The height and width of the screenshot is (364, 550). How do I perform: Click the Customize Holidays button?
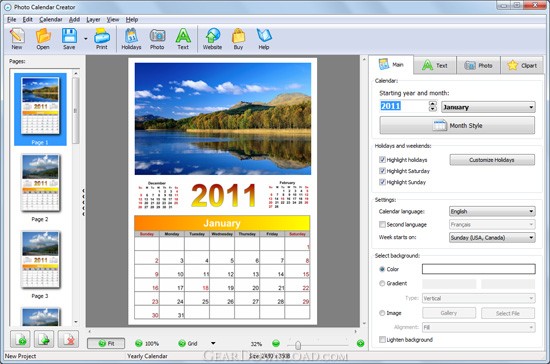tap(492, 160)
